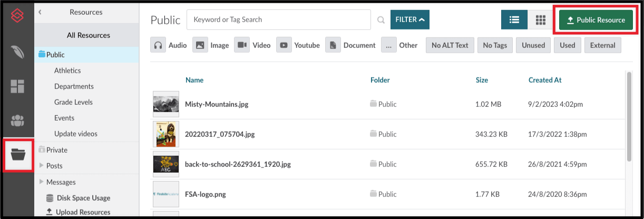
Task: Click FSA-logo.png file name
Action: 206,194
